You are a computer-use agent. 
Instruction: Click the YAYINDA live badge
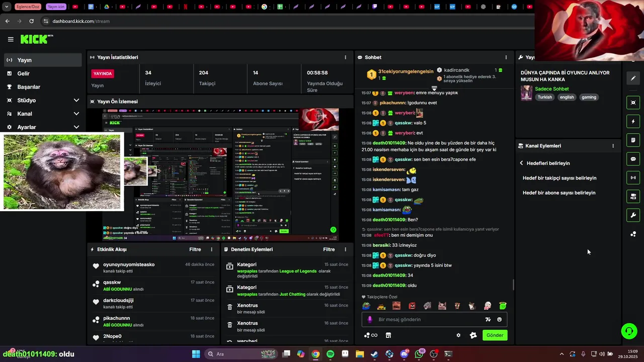pos(103,73)
